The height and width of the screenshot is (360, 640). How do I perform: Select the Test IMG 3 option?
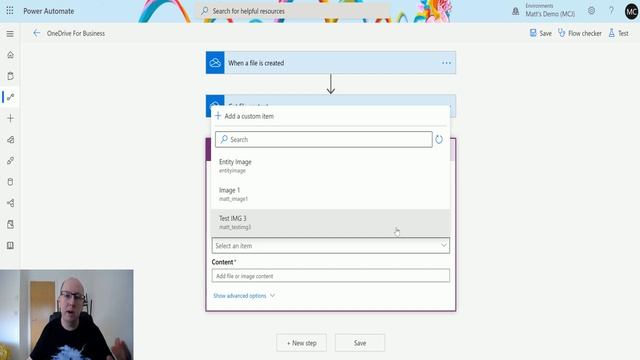point(331,222)
